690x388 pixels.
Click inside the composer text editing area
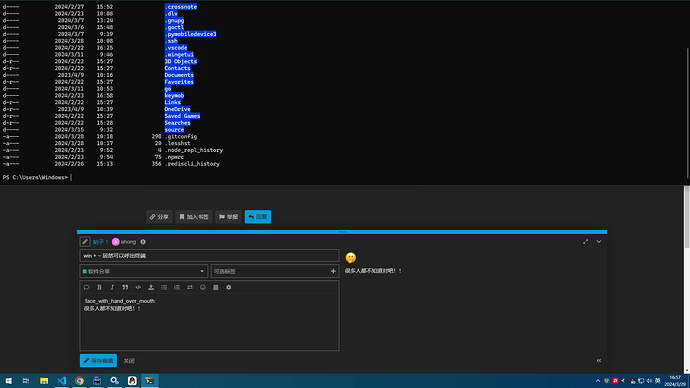pyautogui.click(x=209, y=322)
